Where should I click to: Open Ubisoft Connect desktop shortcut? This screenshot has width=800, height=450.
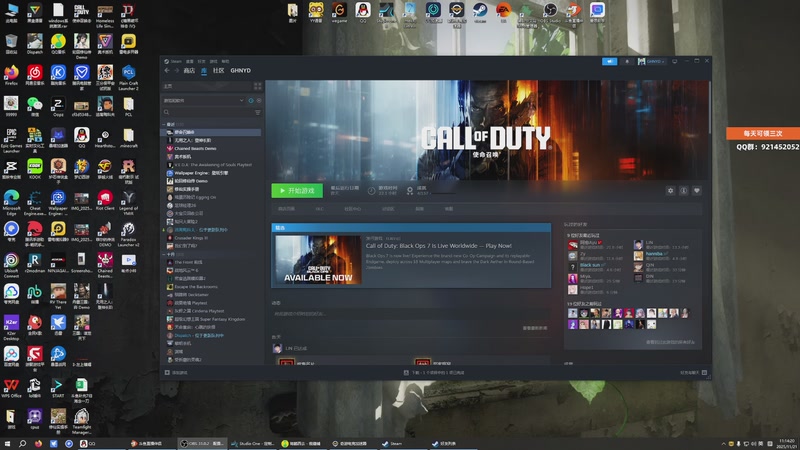tap(11, 265)
